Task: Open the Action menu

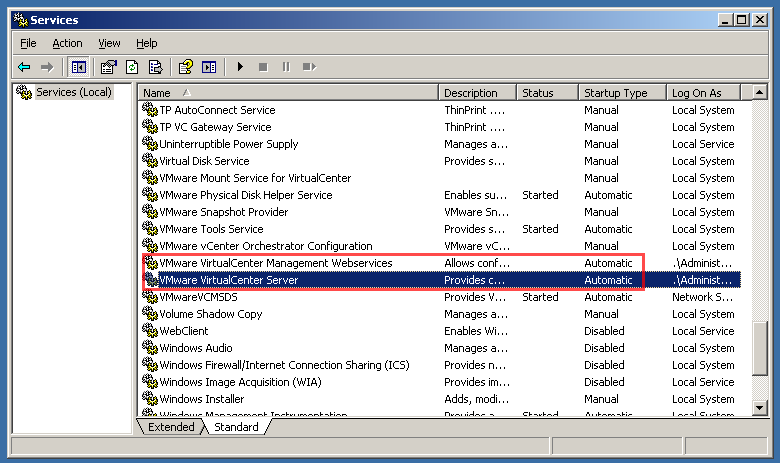Action: (x=67, y=43)
